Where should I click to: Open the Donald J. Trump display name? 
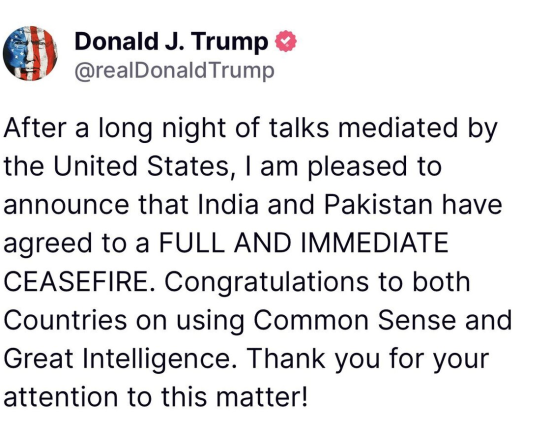point(171,41)
